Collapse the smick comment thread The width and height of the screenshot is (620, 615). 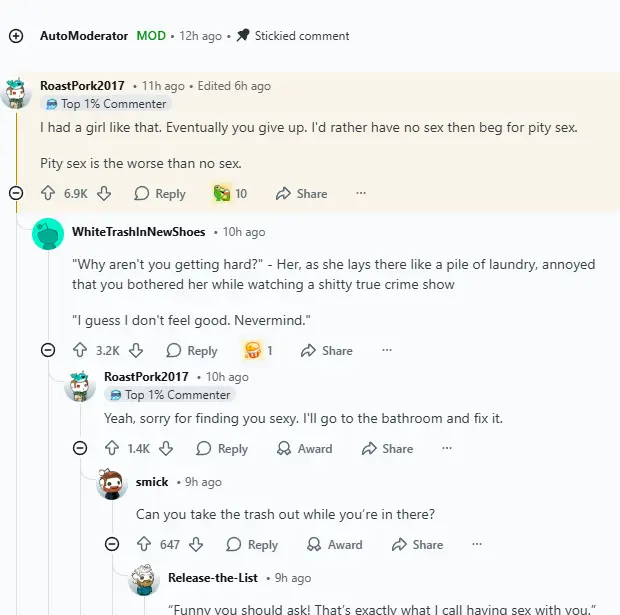coord(112,545)
